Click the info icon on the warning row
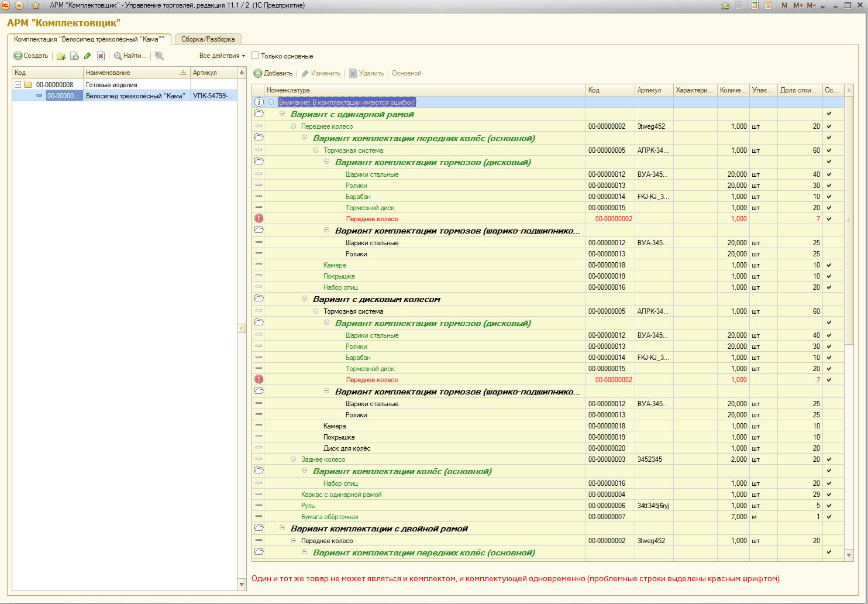Viewport: 868px width, 604px height. coord(259,102)
